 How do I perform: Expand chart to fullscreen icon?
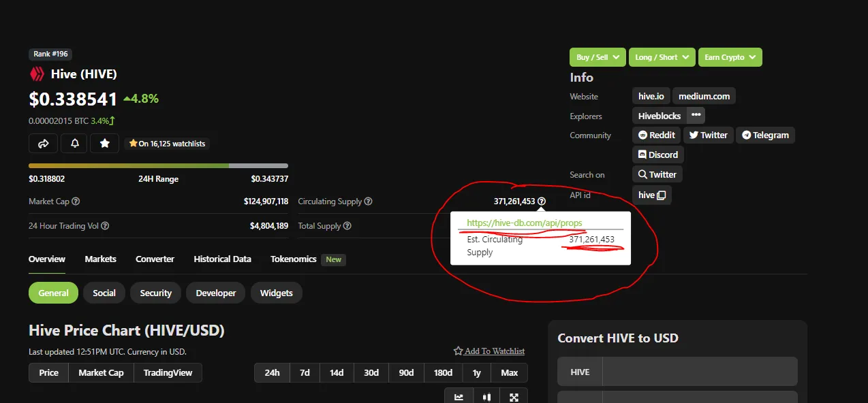(x=514, y=397)
